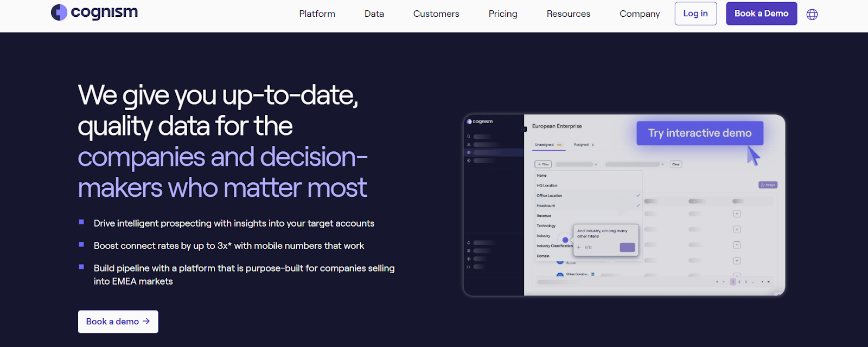
Task: Click the Log in button
Action: (695, 14)
